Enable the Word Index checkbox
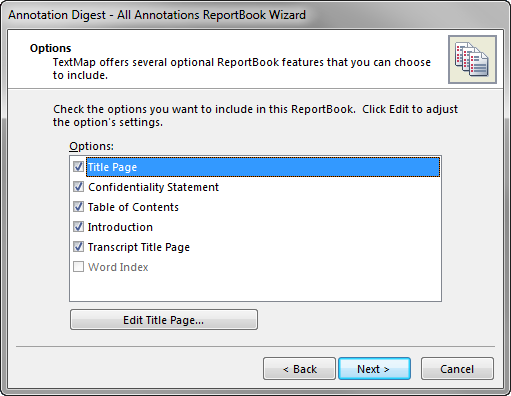 (x=78, y=267)
